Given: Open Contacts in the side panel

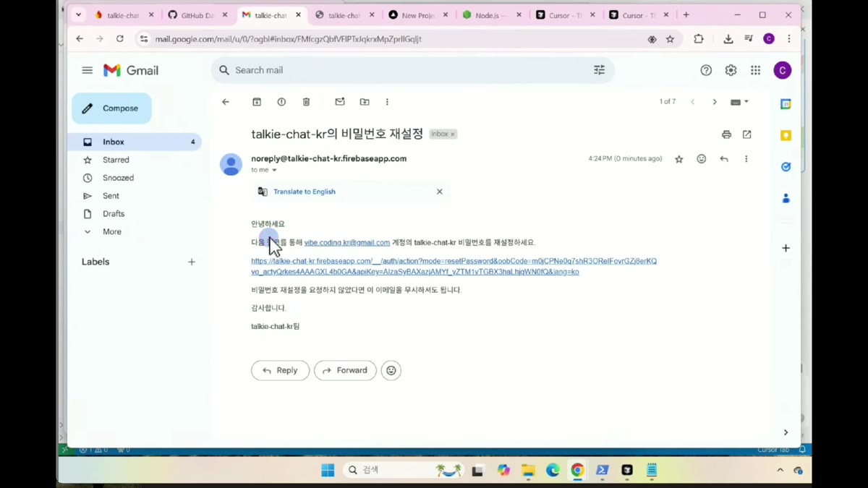Looking at the screenshot, I should [786, 198].
